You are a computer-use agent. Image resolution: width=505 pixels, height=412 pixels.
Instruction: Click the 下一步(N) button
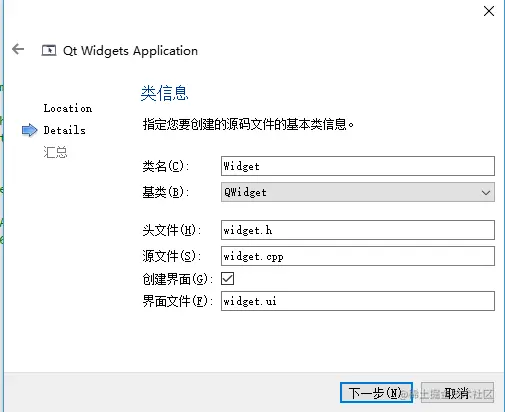coord(376,393)
